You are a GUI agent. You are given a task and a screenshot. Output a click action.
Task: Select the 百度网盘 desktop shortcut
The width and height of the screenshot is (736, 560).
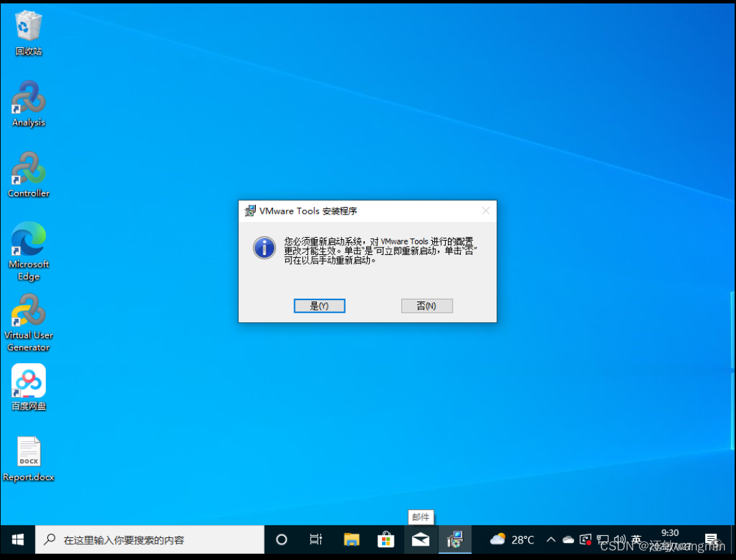coord(29,387)
